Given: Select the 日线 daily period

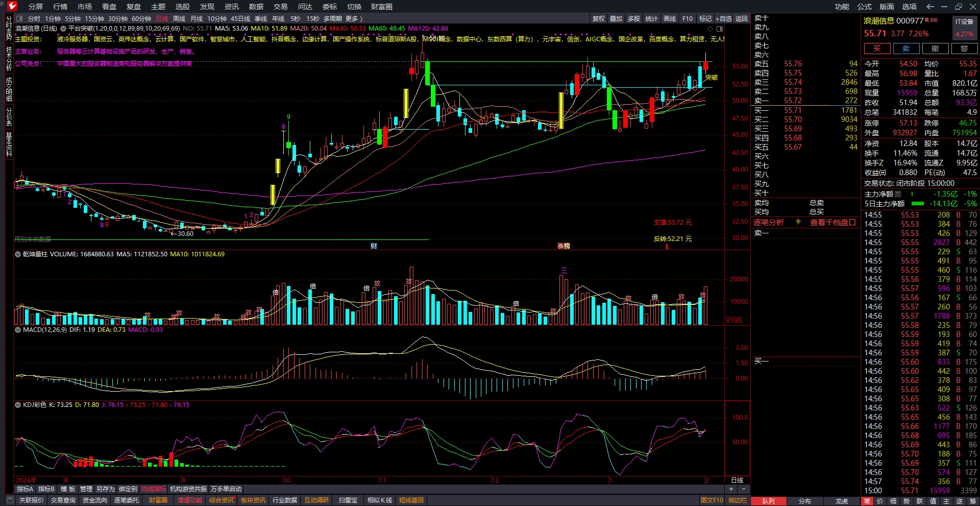Looking at the screenshot, I should (x=162, y=18).
